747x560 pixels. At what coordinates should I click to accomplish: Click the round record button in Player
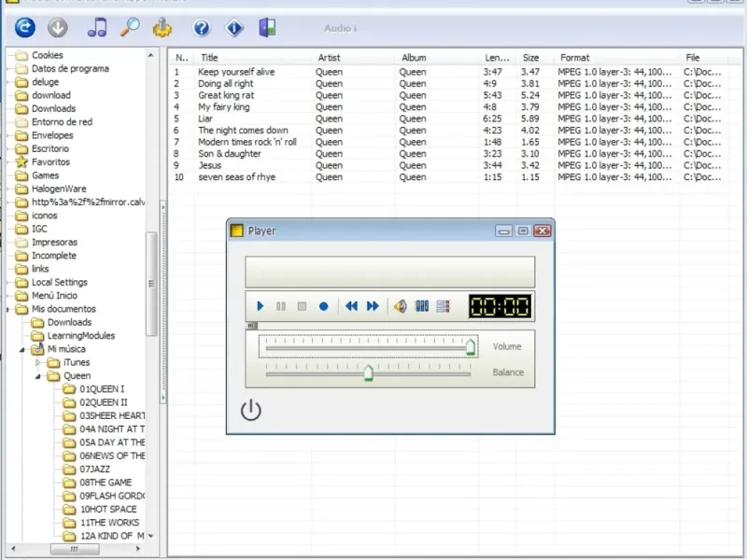pos(323,306)
